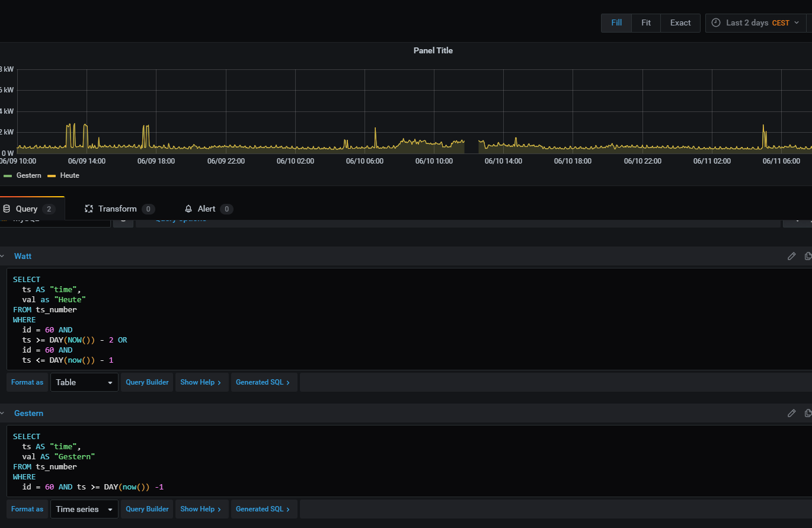Click the 06/11 02:00 axis label
The image size is (812, 528).
point(712,161)
